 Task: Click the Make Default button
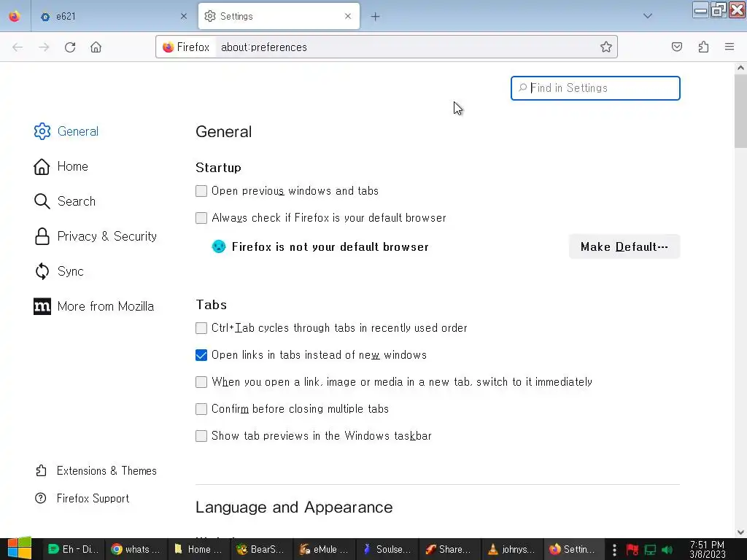coord(624,246)
